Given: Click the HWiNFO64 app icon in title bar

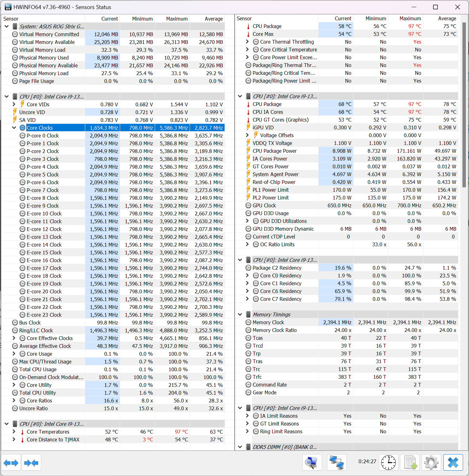Looking at the screenshot, I should [8, 7].
